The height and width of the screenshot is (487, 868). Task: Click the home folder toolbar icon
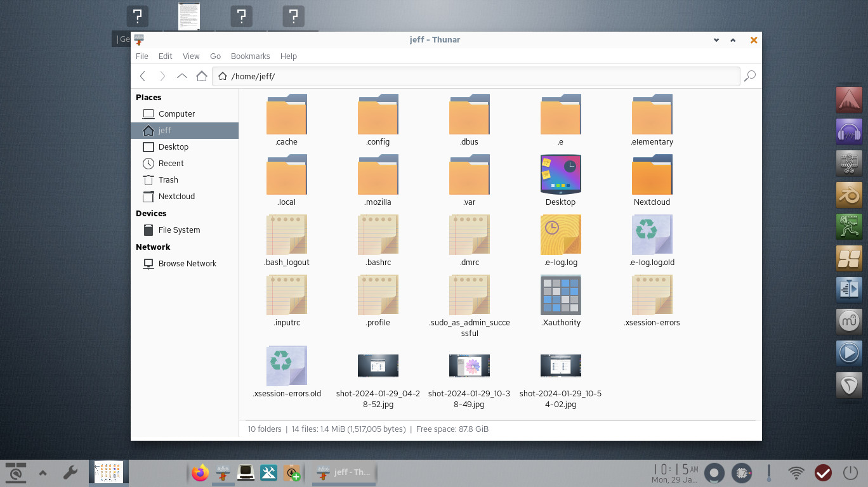(202, 76)
